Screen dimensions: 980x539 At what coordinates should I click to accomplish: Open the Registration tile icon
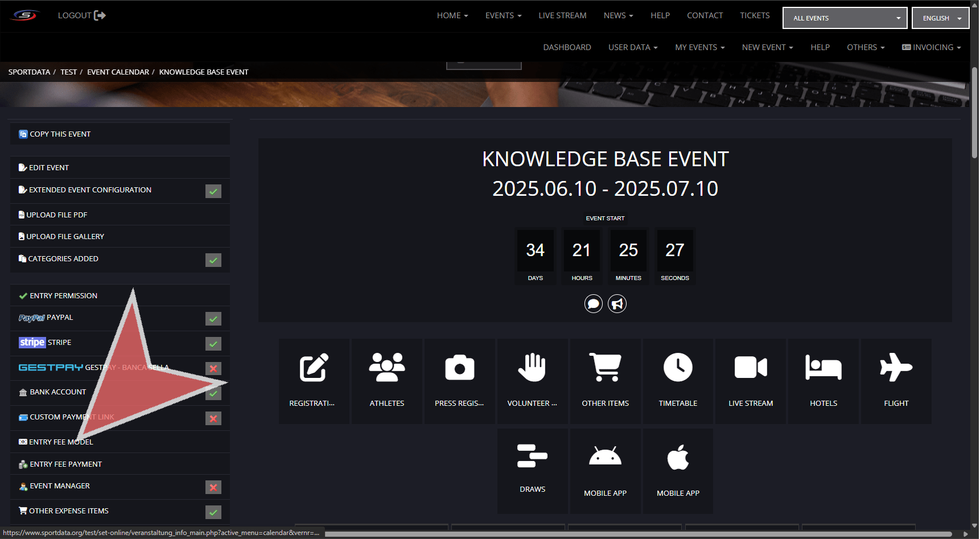314,368
